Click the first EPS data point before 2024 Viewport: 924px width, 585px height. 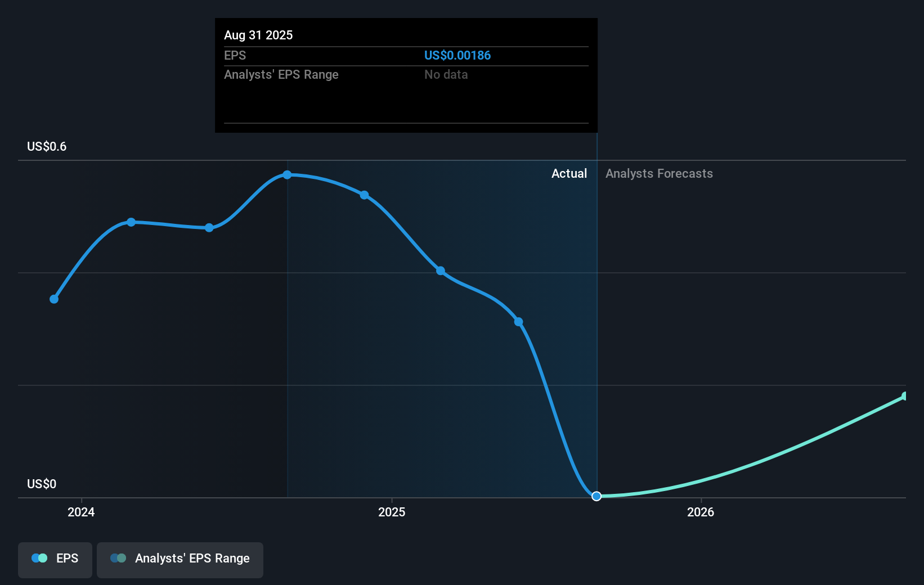click(x=54, y=299)
